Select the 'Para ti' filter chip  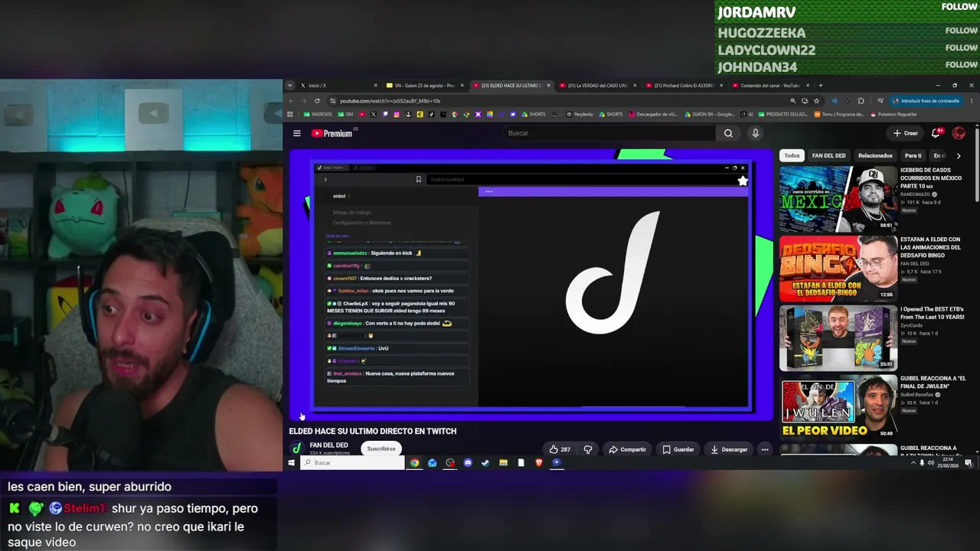tap(913, 155)
